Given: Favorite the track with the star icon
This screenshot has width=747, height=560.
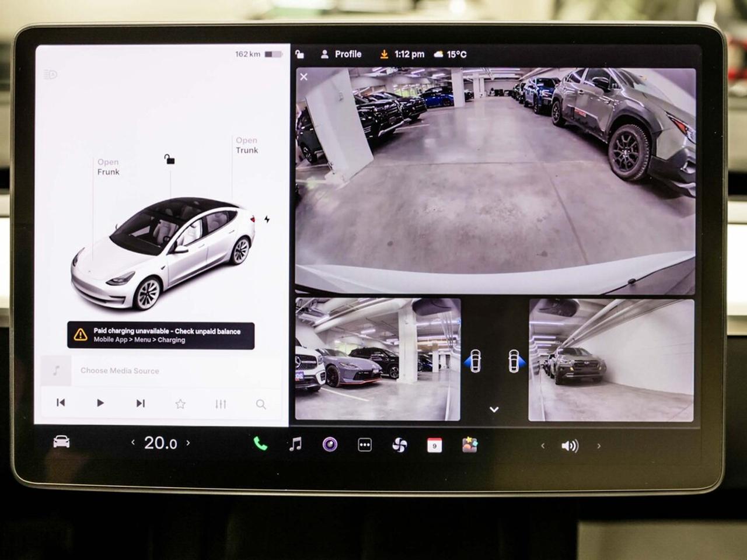Looking at the screenshot, I should [x=180, y=404].
